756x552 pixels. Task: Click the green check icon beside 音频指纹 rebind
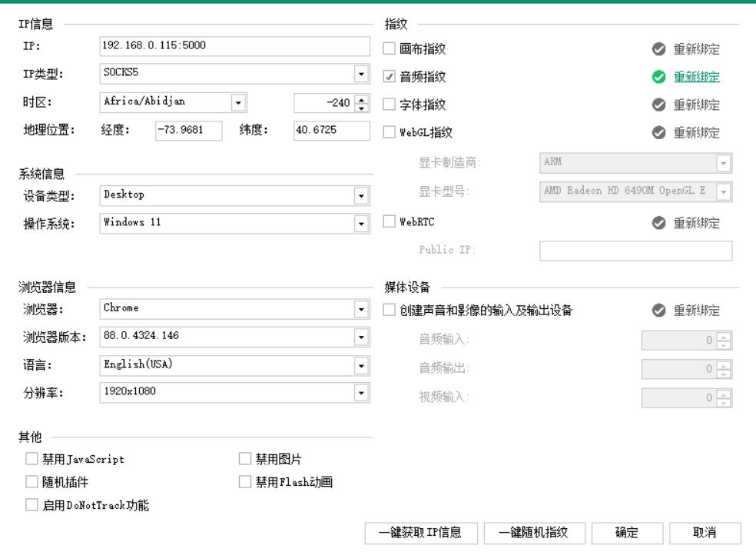(x=658, y=77)
